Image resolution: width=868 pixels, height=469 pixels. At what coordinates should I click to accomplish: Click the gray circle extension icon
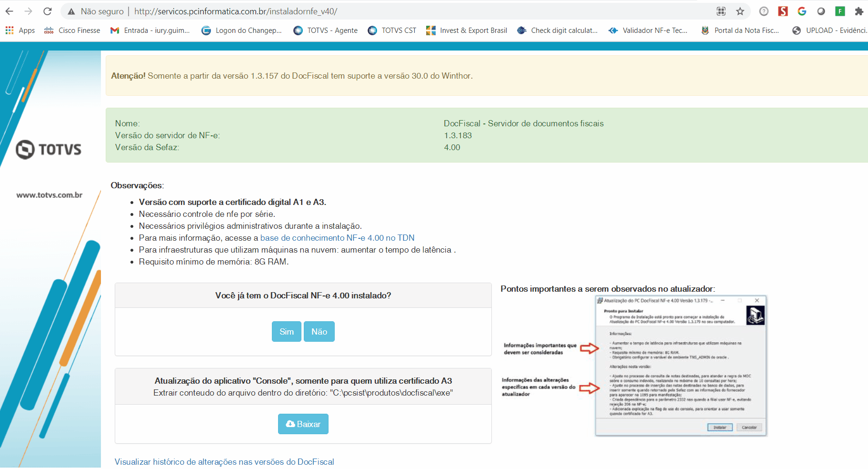coord(821,11)
